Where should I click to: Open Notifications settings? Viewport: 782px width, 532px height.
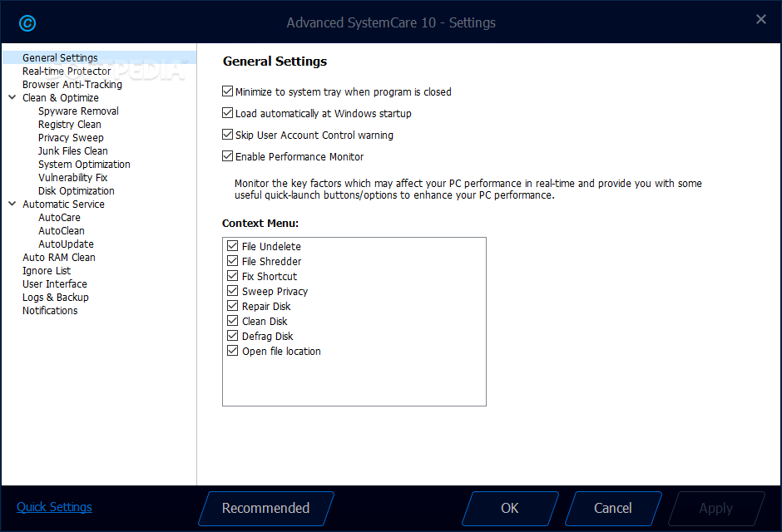pos(50,310)
